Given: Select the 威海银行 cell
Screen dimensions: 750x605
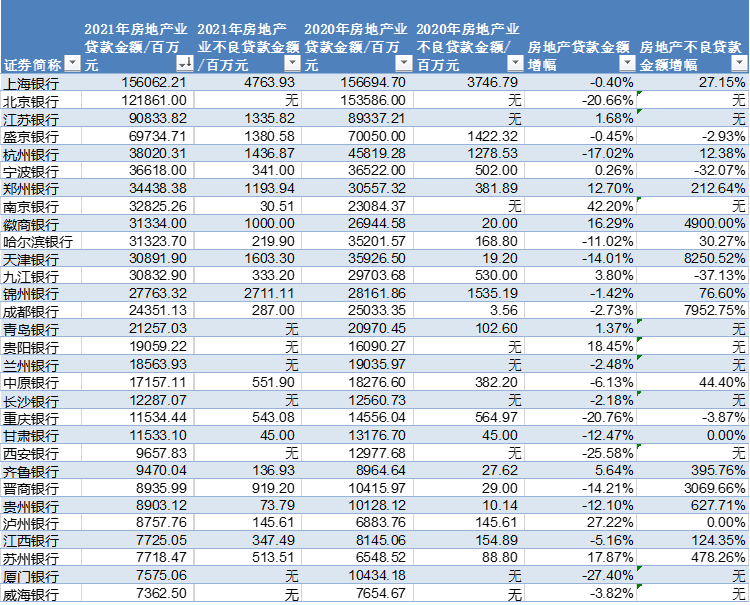Looking at the screenshot, I should (42, 594).
